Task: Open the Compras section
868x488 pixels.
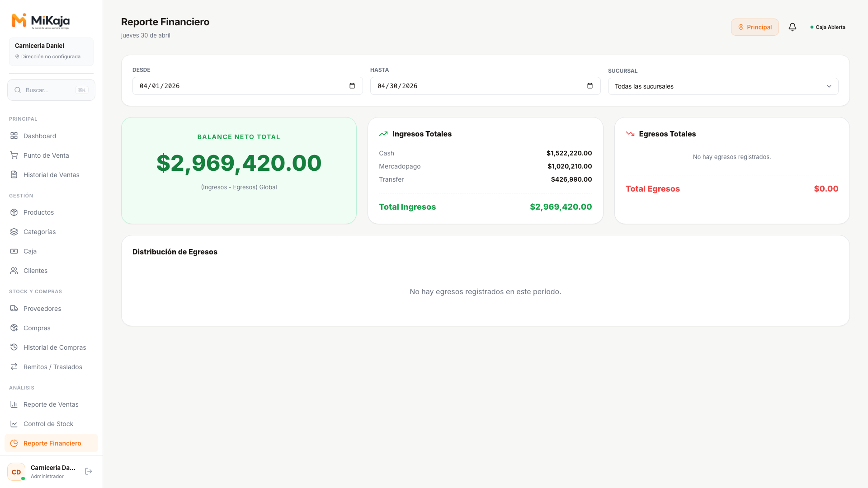Action: [51, 328]
